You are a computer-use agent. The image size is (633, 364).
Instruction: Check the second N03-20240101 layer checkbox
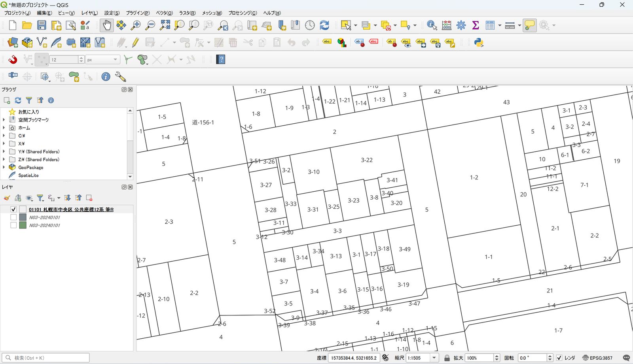pyautogui.click(x=13, y=225)
